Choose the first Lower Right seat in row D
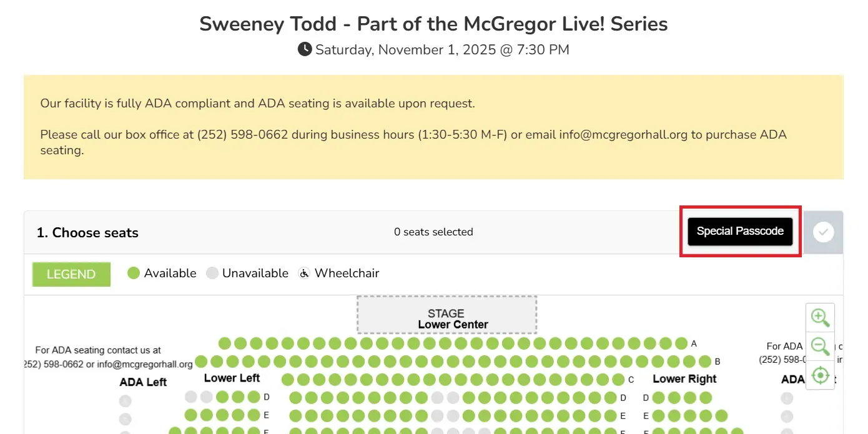The height and width of the screenshot is (434, 868). 658,398
